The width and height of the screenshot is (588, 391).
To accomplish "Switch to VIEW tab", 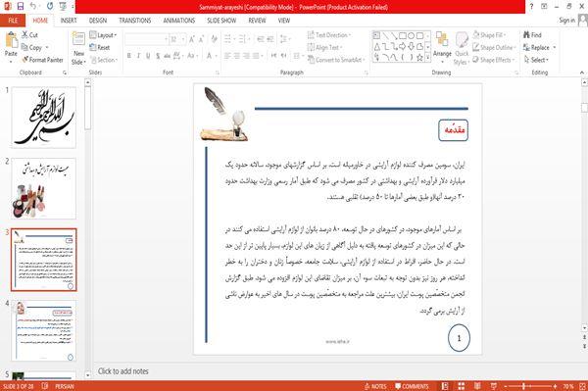I will [283, 21].
